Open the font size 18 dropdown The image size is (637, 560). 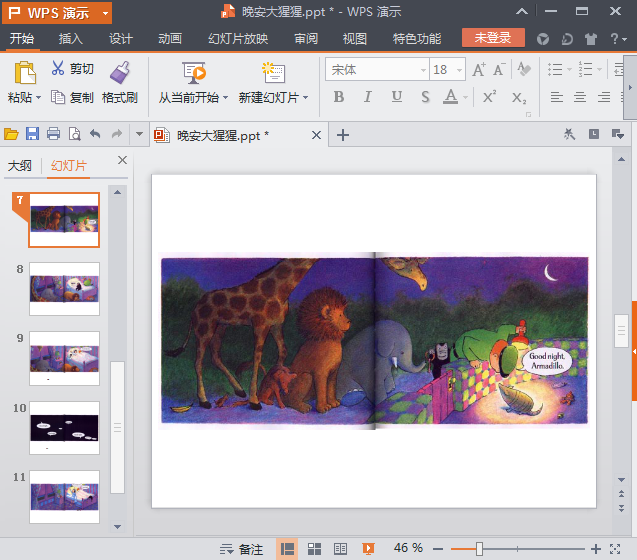tap(459, 70)
